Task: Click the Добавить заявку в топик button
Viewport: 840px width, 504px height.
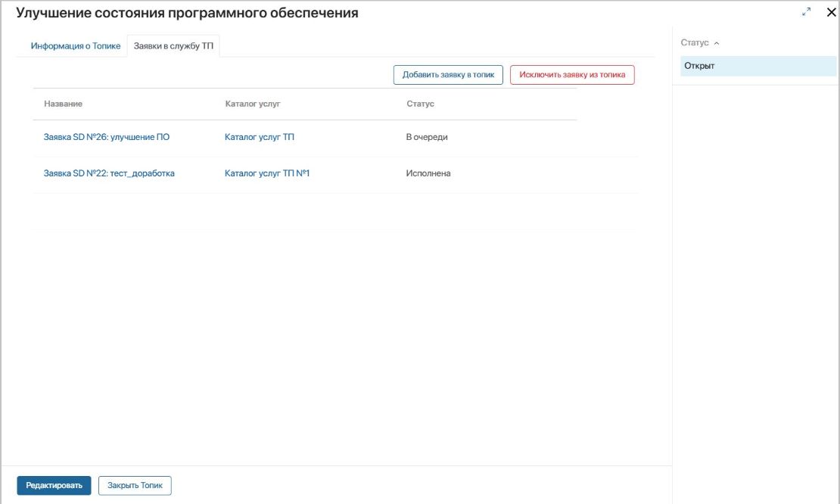Action: [449, 75]
